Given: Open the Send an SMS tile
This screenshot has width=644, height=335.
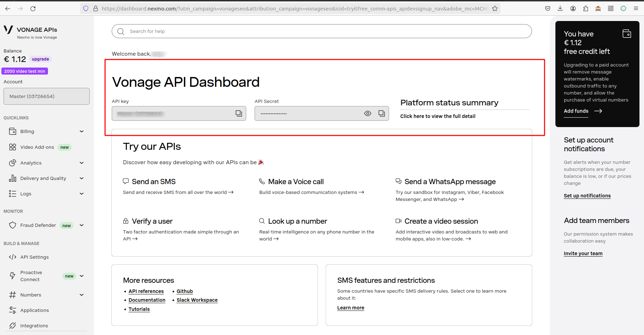Looking at the screenshot, I should (153, 182).
